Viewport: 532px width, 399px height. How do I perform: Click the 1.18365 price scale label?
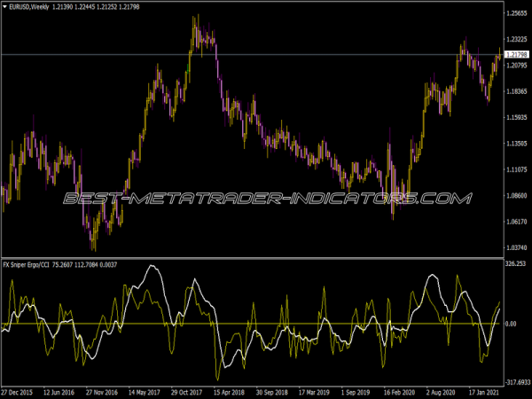coord(515,91)
